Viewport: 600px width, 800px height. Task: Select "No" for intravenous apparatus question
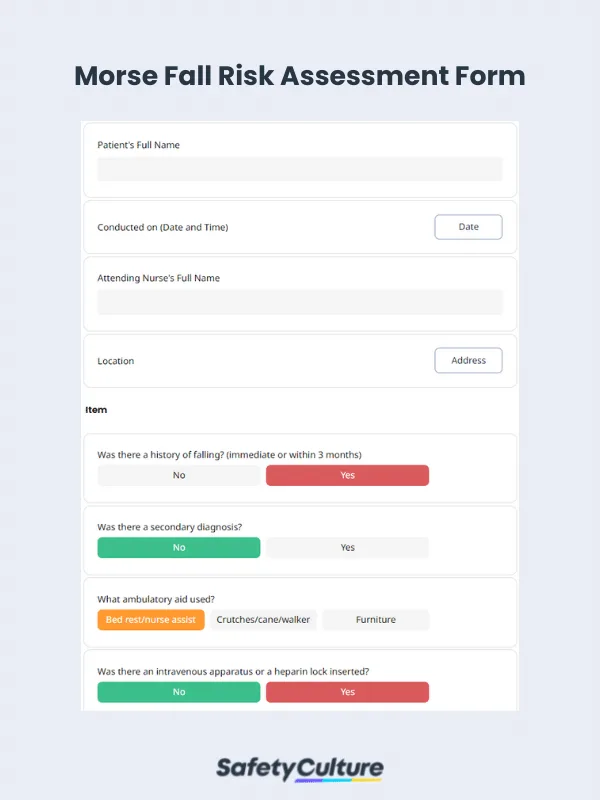178,691
